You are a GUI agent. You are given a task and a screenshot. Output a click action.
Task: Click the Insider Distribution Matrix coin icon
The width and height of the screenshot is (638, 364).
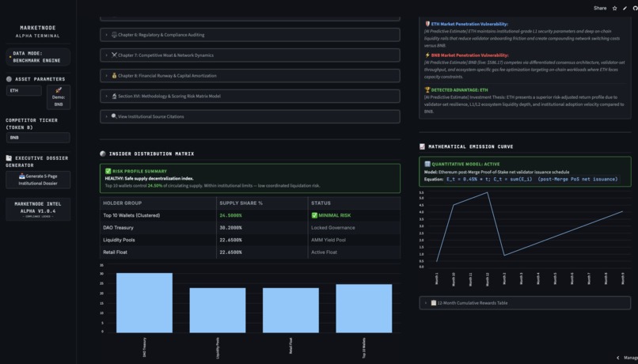coord(103,154)
